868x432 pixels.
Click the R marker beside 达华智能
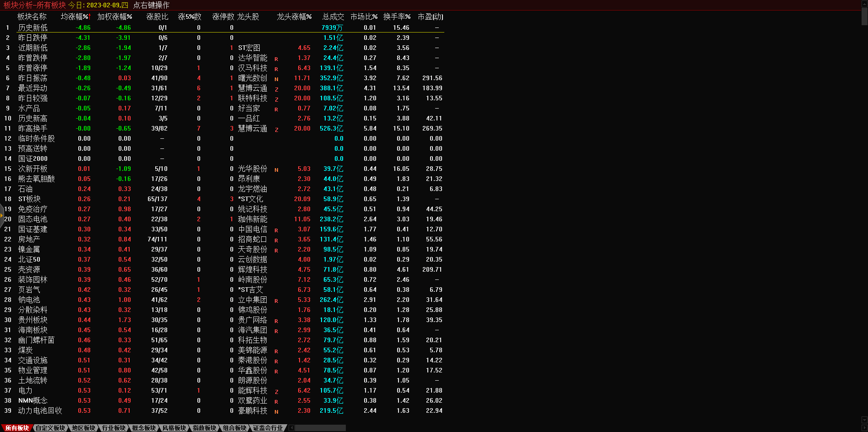click(276, 59)
